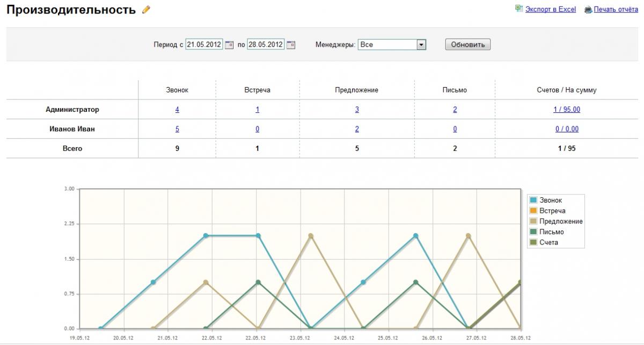Click the Экспорт в Excel link
Viewport: 644px width, 345px height.
click(550, 9)
